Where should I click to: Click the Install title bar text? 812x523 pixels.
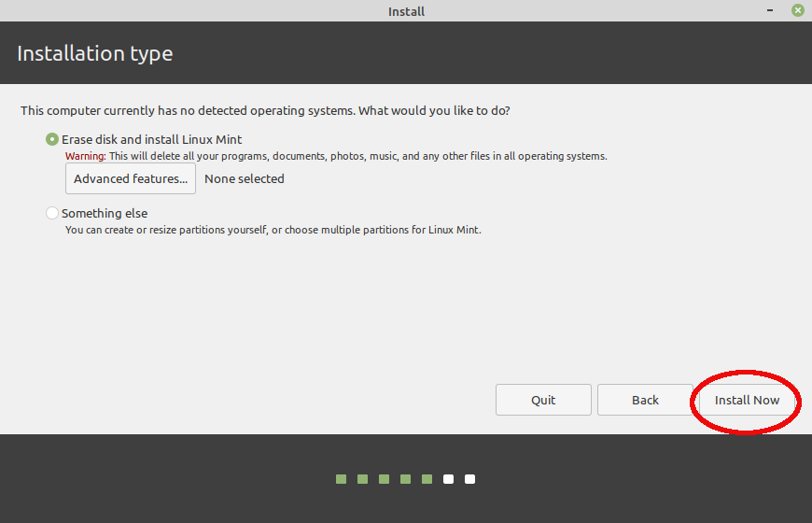click(x=406, y=11)
